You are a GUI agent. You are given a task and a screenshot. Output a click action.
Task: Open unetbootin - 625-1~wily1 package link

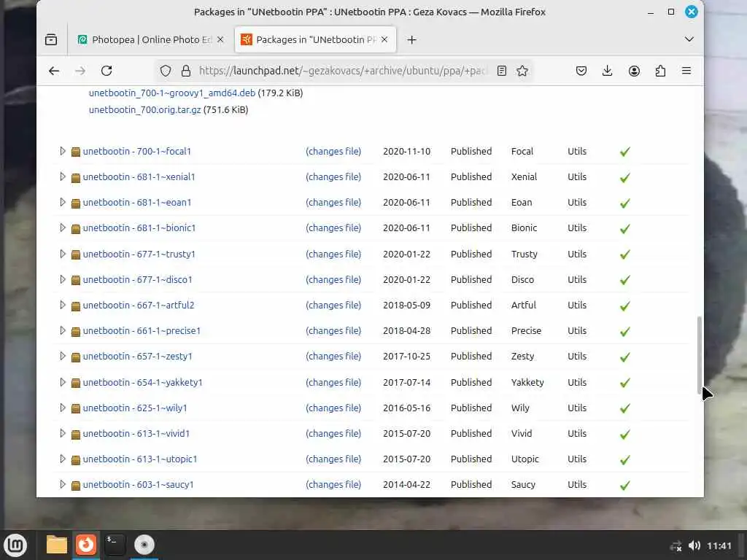coord(135,408)
